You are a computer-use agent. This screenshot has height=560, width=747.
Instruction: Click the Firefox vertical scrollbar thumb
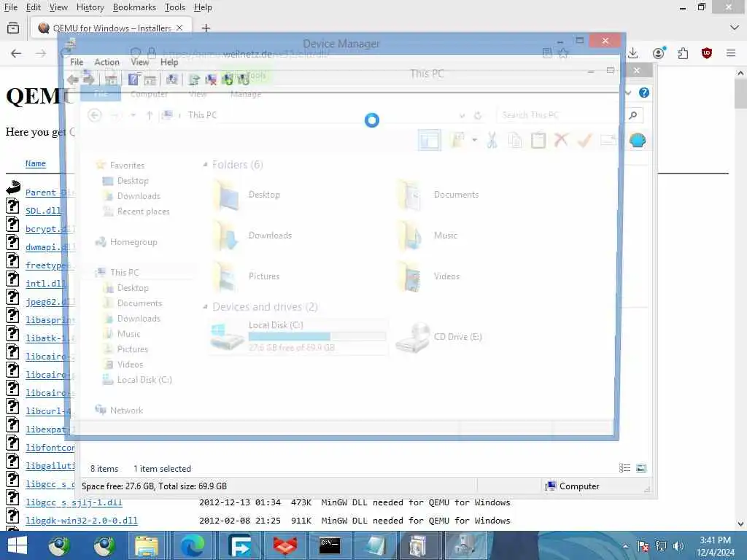(x=740, y=94)
